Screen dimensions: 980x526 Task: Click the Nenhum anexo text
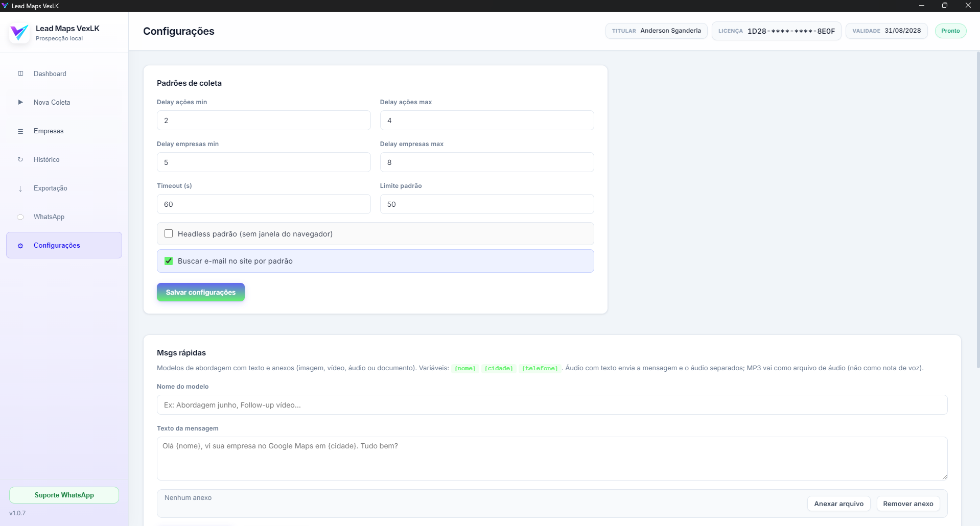tap(188, 497)
